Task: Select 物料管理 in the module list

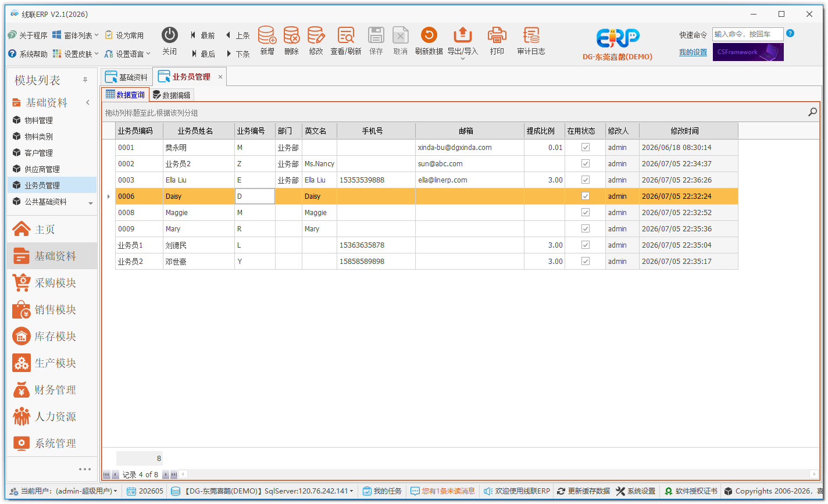Action: tap(38, 120)
